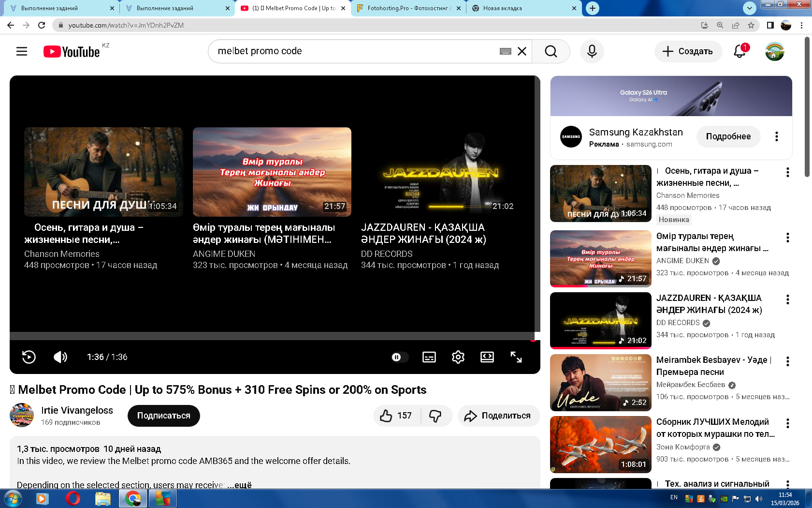Viewport: 812px width, 508px height.
Task: Open the Chanson Memories channel in sidebar
Action: pos(688,195)
